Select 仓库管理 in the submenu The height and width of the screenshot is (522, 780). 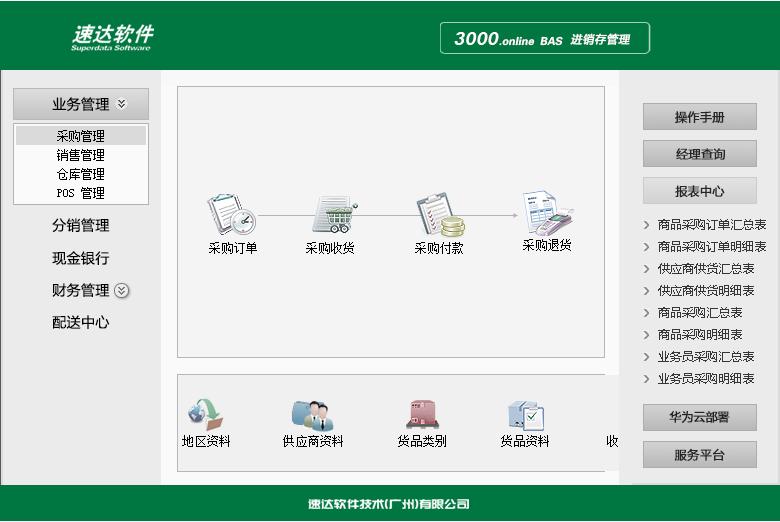[x=81, y=174]
